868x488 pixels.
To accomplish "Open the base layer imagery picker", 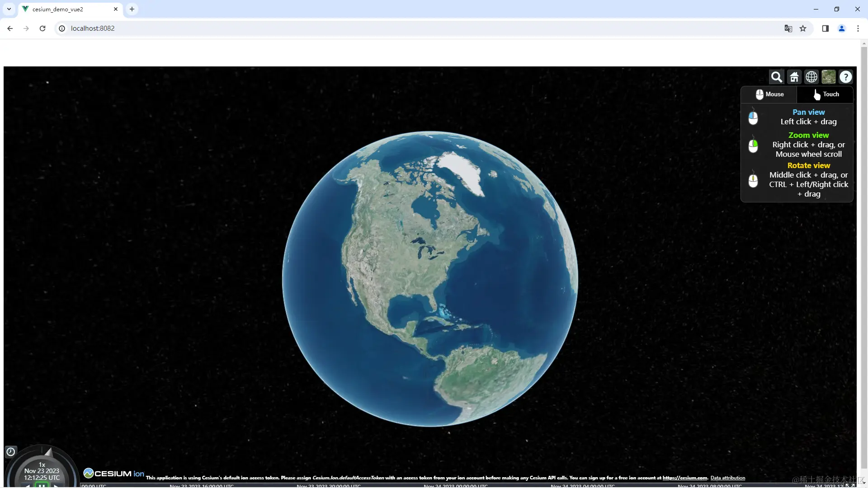I will [829, 77].
